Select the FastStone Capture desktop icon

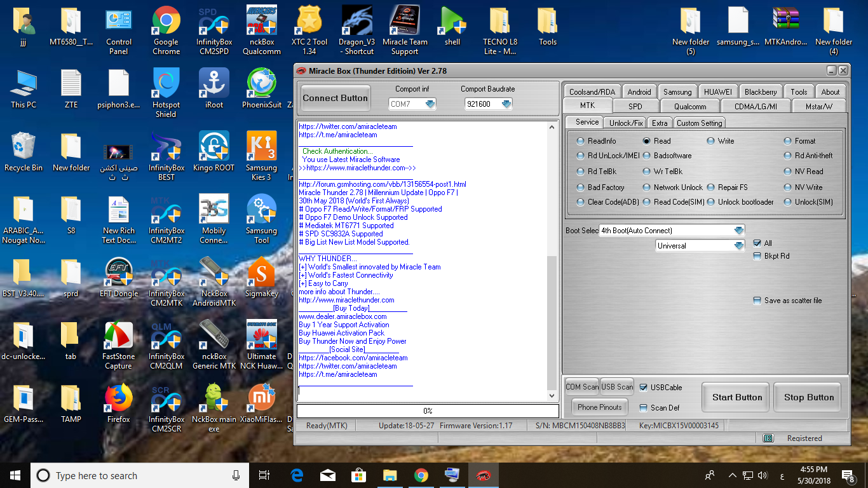coord(119,346)
